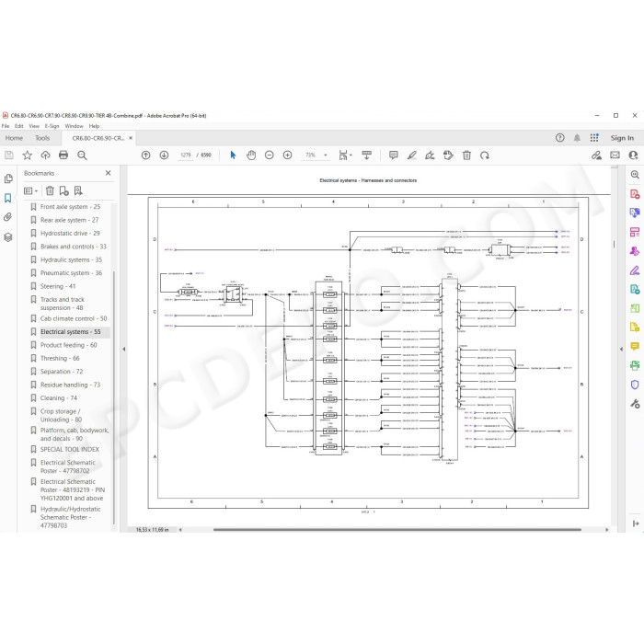
Task: Close the Bookmarks panel
Action: click(108, 173)
